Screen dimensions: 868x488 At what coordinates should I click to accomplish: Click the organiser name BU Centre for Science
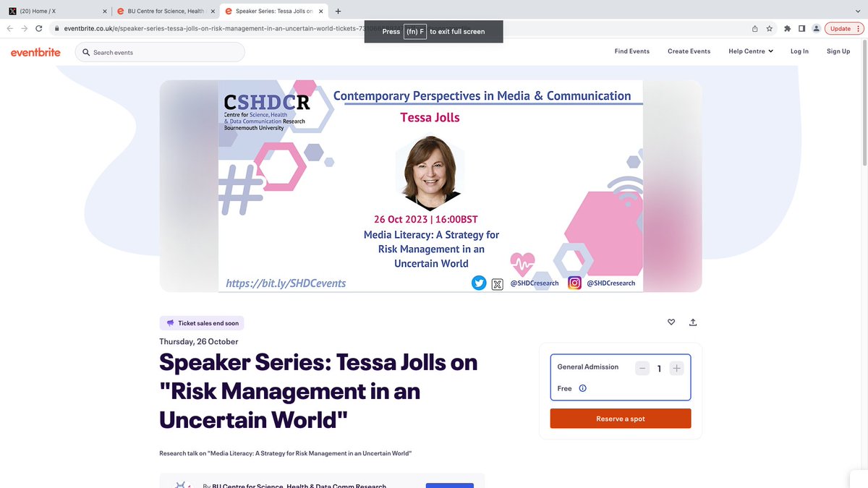click(299, 486)
